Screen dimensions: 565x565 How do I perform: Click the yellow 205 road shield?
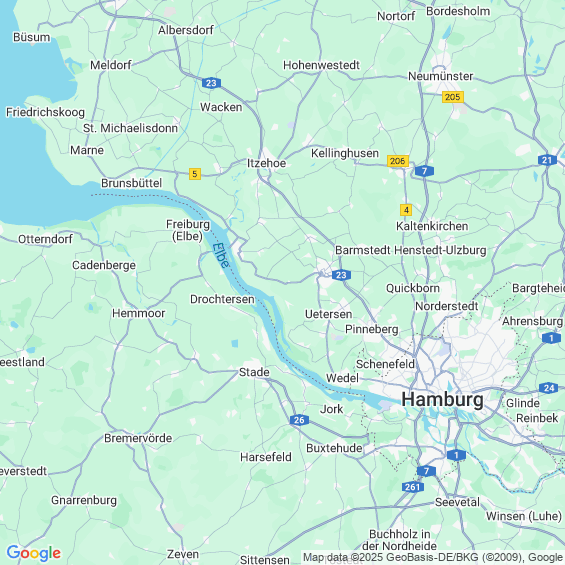[x=453, y=97]
